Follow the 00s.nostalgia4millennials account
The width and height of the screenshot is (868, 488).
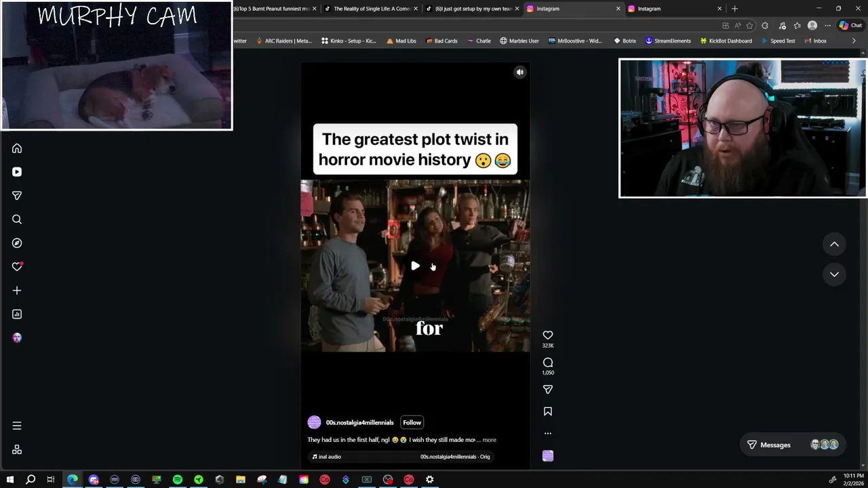pos(412,423)
